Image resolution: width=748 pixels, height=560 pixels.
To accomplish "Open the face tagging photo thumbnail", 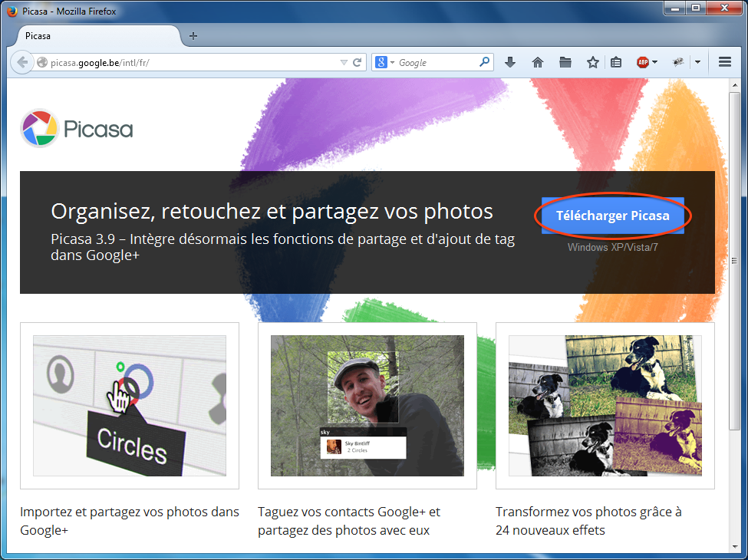I will tap(367, 406).
